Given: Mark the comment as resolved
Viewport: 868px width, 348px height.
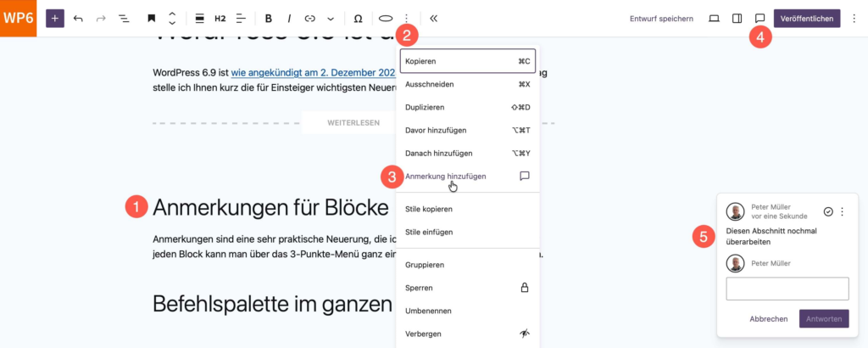Looking at the screenshot, I should click(x=828, y=211).
